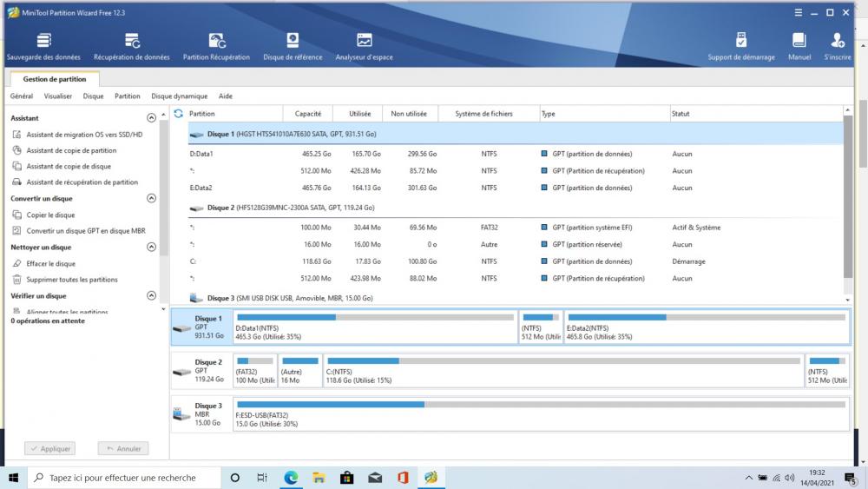Open Mail app from taskbar

tap(375, 478)
